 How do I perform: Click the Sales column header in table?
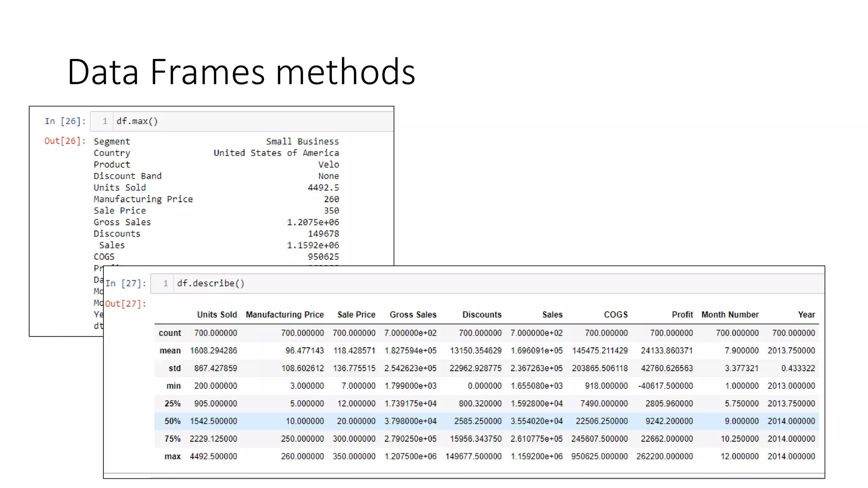tap(552, 315)
